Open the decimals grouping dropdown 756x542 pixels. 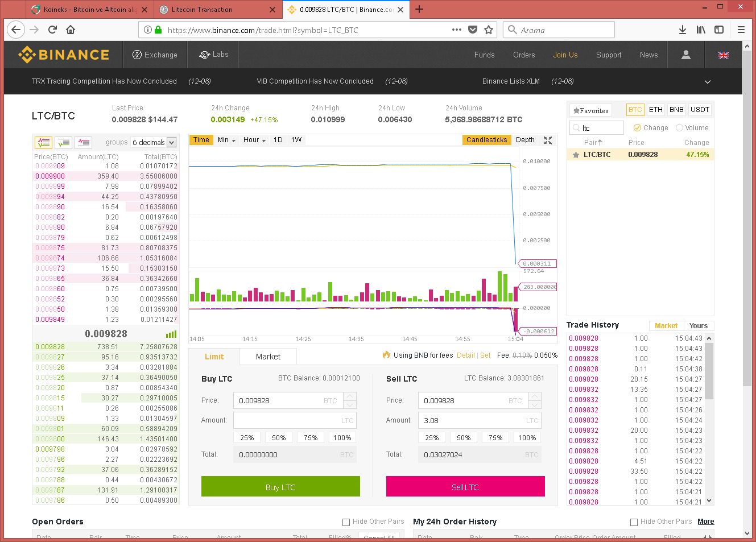point(154,142)
